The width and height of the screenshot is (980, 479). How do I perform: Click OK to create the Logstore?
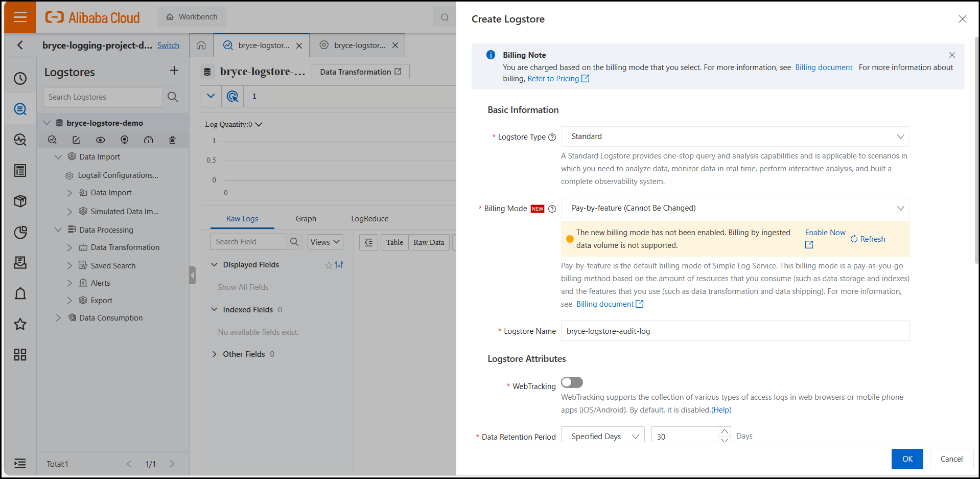pyautogui.click(x=907, y=459)
